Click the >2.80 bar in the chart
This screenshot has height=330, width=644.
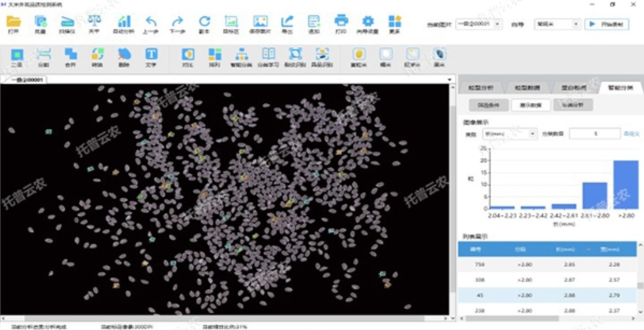click(x=626, y=184)
